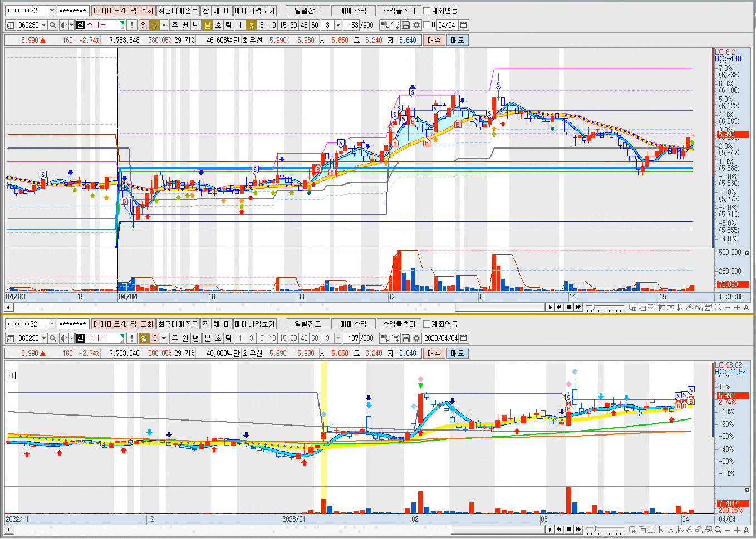Select the 잔 tab in top panel
This screenshot has width=756, height=539.
(x=206, y=11)
